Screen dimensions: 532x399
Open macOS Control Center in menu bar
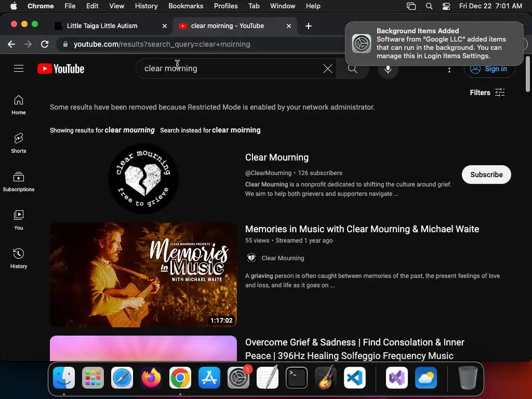tap(446, 6)
